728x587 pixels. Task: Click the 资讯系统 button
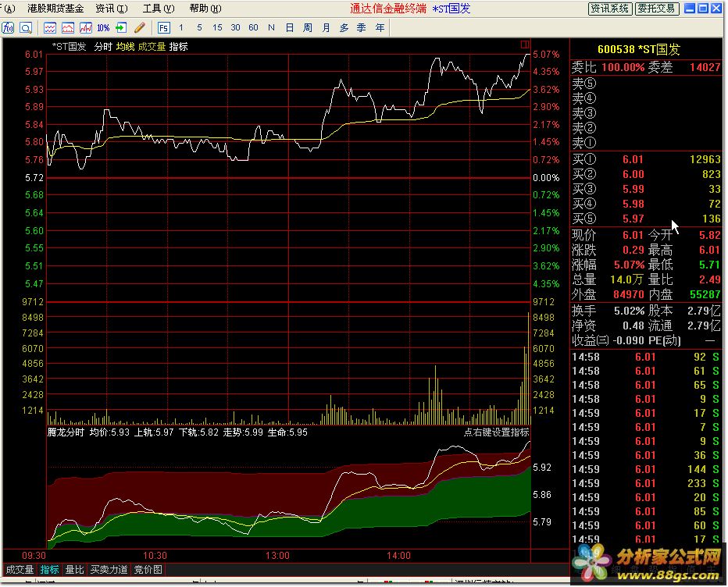point(609,9)
